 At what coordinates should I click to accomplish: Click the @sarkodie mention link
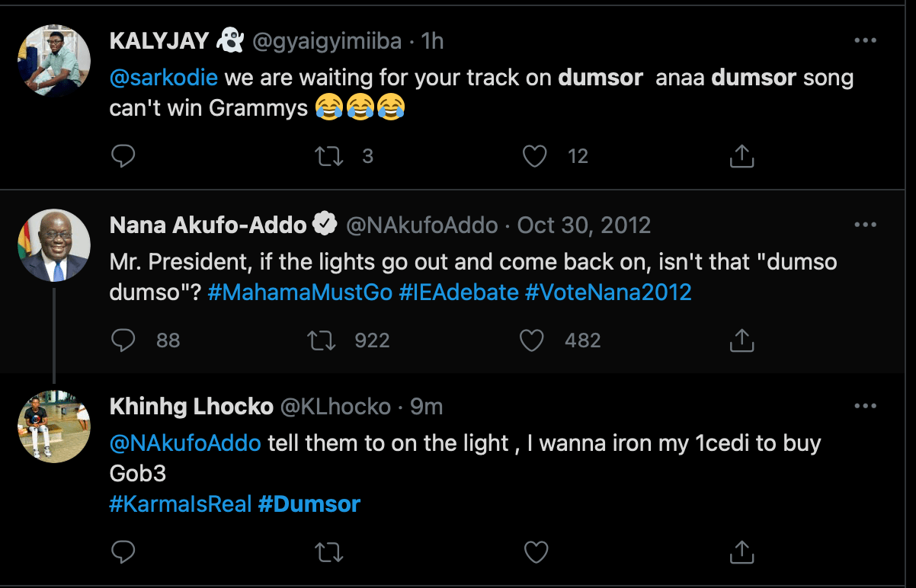163,78
